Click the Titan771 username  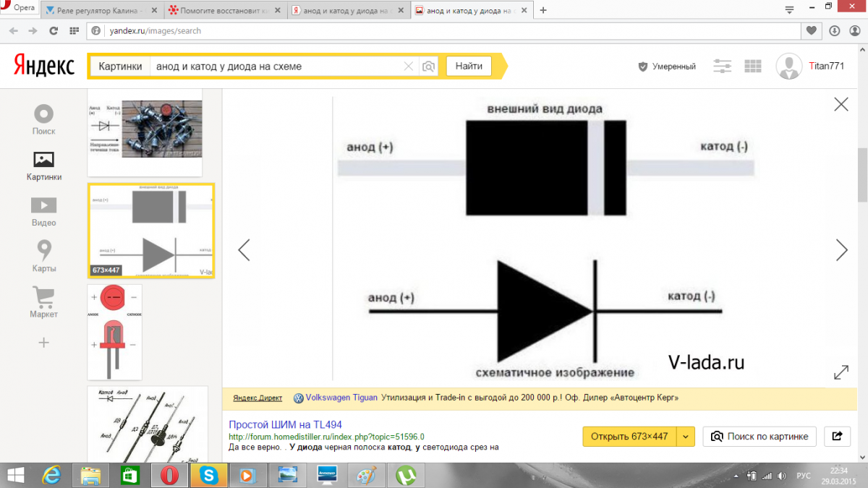[x=826, y=66]
